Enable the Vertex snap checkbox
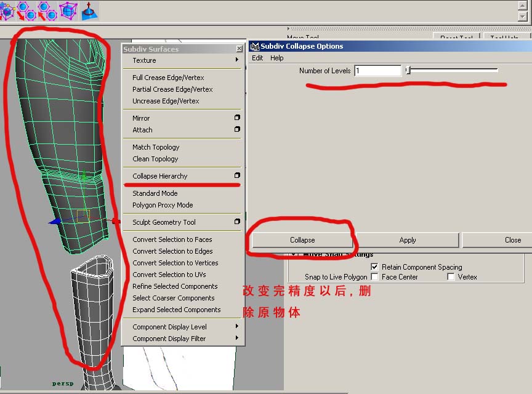The height and width of the screenshot is (394, 532). click(x=451, y=277)
